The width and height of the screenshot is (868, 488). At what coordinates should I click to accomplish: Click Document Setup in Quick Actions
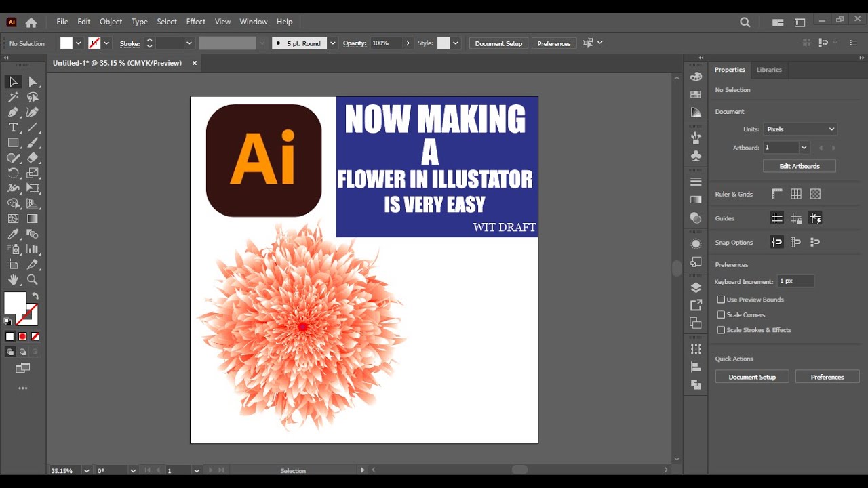(x=752, y=377)
